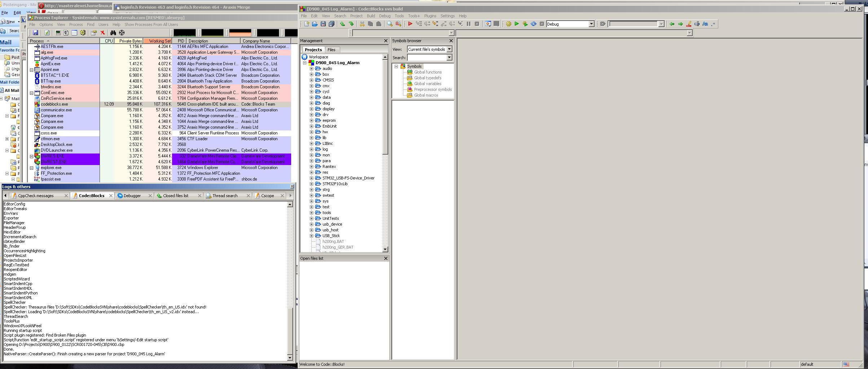Viewport: 868px width, 369px height.
Task: Click the Find magnifier icon in Code::Blocks toolbar
Action: [390, 24]
